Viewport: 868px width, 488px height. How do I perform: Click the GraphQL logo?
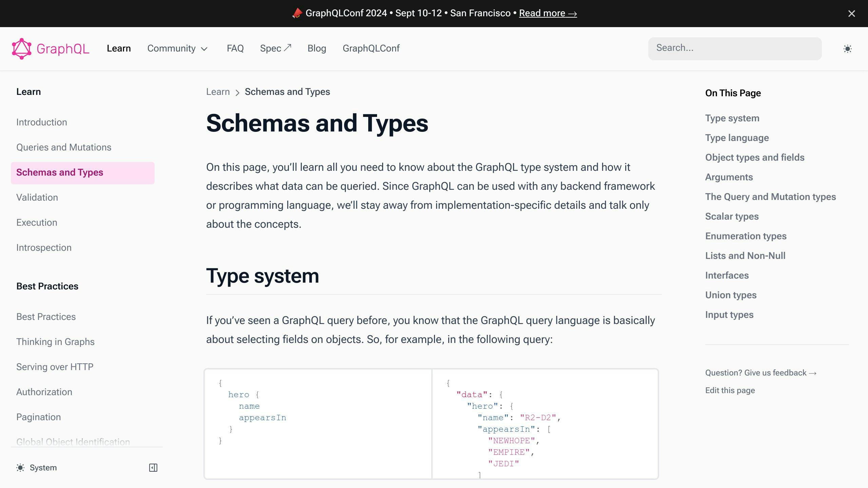tap(50, 48)
